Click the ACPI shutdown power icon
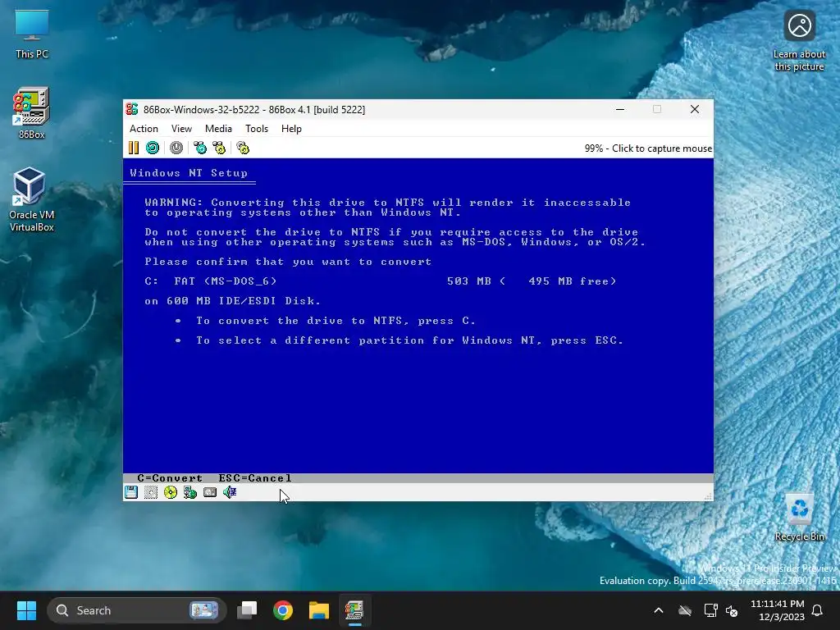This screenshot has width=840, height=630. click(x=176, y=148)
